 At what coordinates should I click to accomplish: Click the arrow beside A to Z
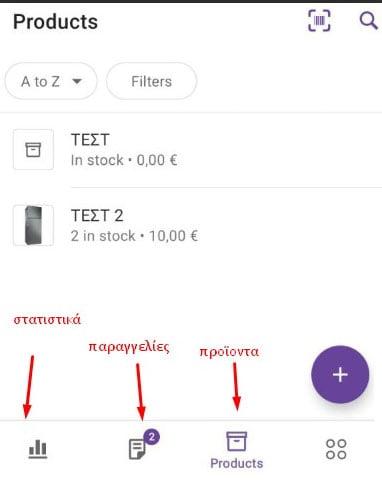(77, 81)
